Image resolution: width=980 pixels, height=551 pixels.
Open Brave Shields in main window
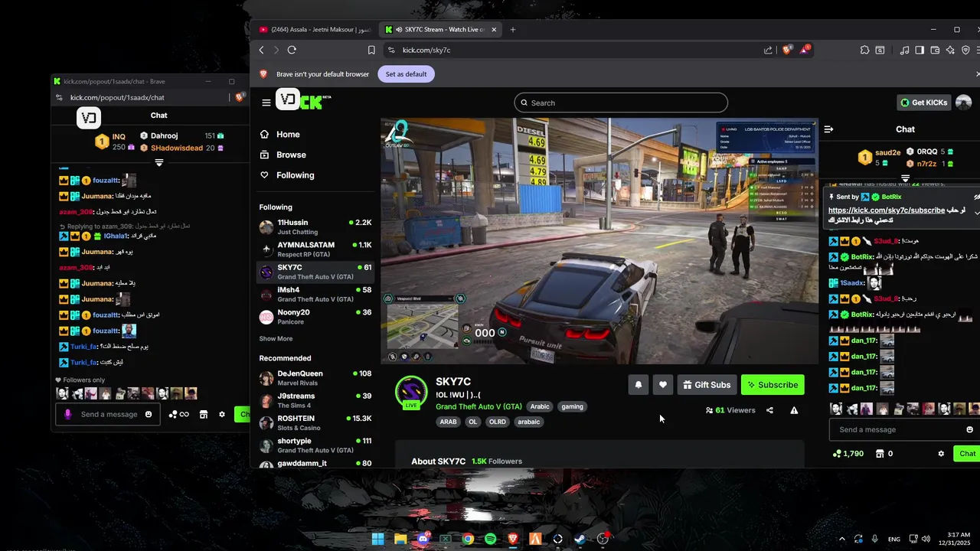[x=786, y=50]
